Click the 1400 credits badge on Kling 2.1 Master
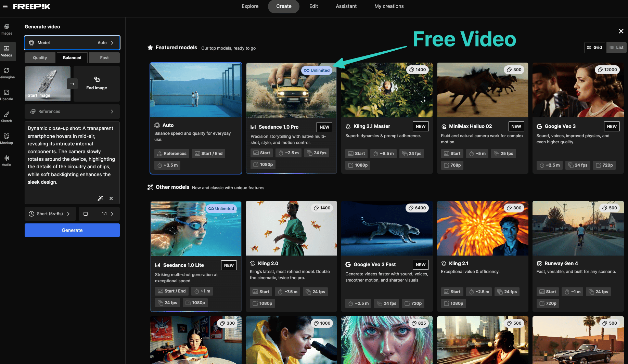Image resolution: width=628 pixels, height=364 pixels. [418, 70]
